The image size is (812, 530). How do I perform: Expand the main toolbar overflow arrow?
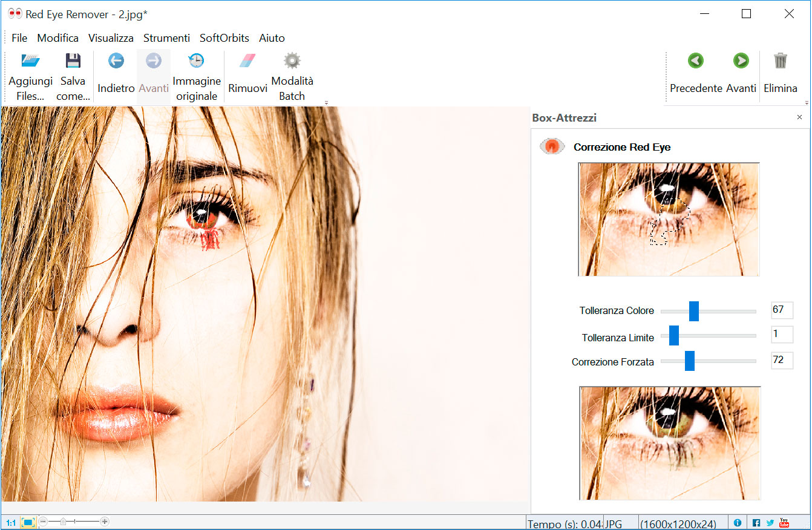tap(327, 103)
